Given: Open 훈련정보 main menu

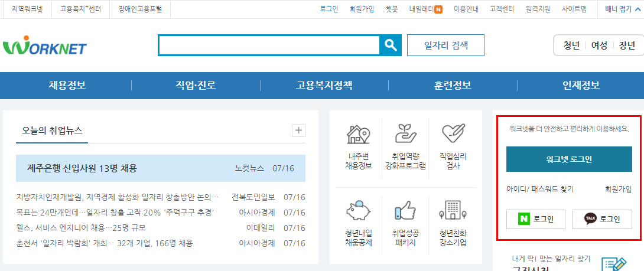Looking at the screenshot, I should pyautogui.click(x=453, y=86).
